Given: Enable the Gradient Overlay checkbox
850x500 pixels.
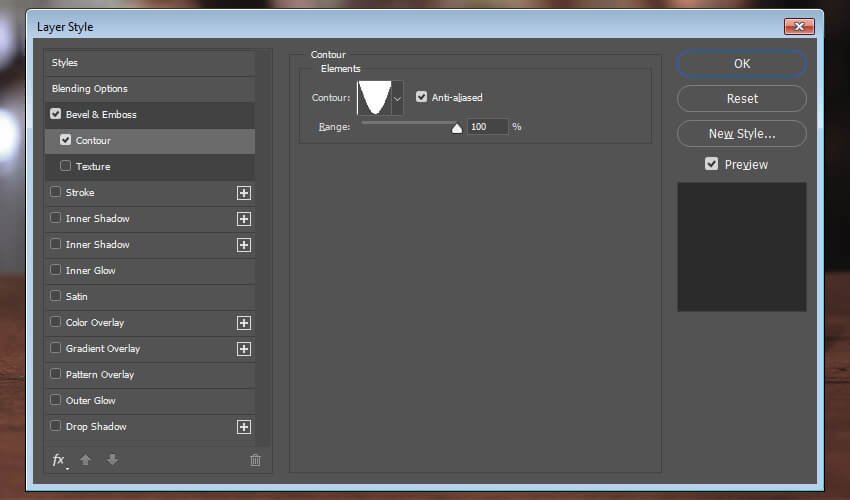Looking at the screenshot, I should (55, 348).
